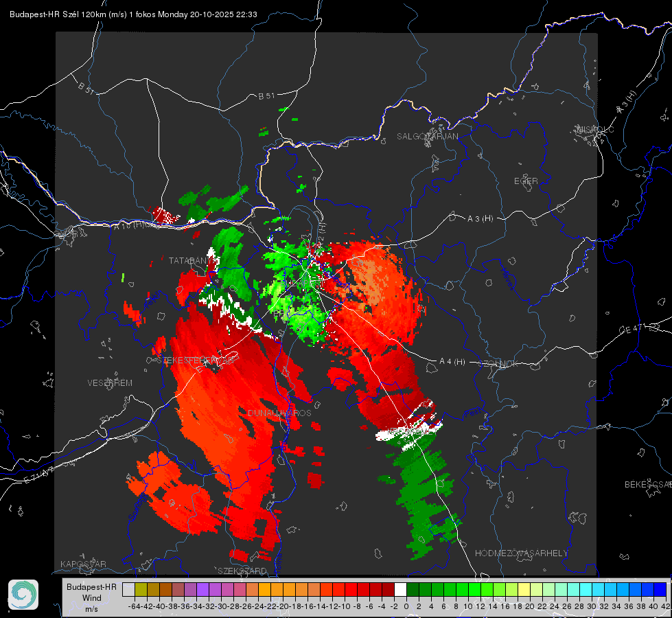Pick the leftmost gray legend swatch
This screenshot has height=618, width=672.
(128, 589)
